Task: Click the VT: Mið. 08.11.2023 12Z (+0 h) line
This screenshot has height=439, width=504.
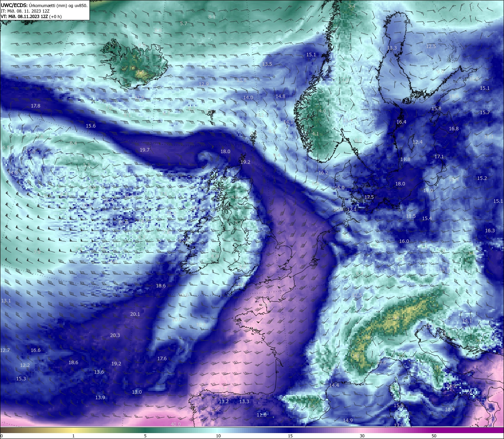Action: click(x=31, y=17)
